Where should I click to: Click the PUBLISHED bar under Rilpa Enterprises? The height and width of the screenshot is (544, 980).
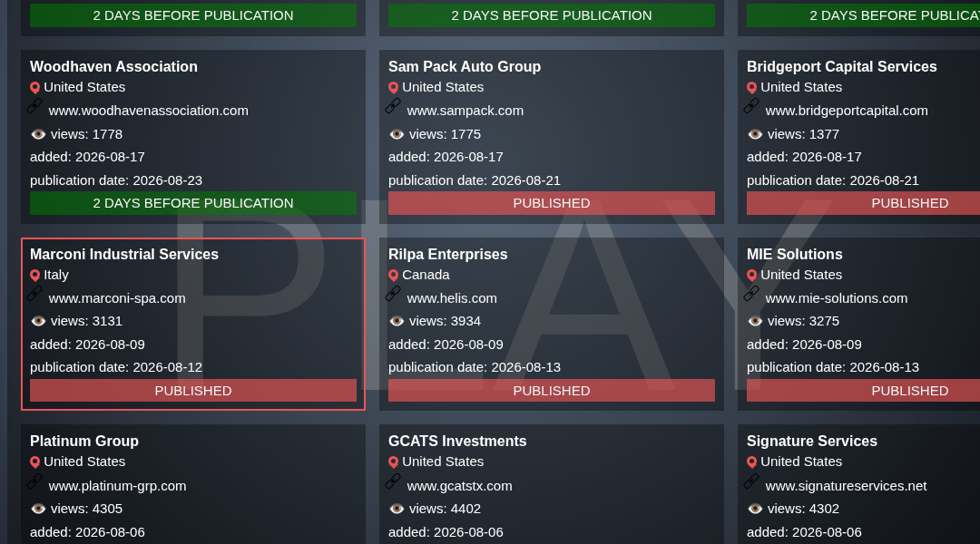pos(552,391)
